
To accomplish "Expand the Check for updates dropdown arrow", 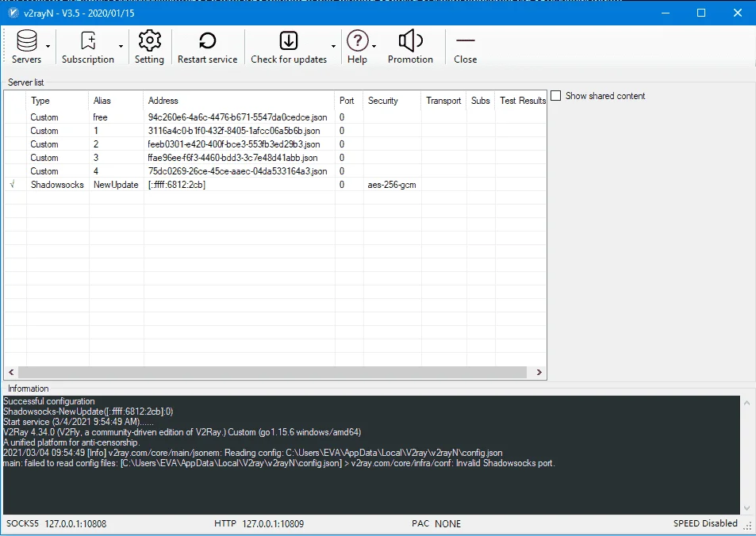I will tap(333, 46).
